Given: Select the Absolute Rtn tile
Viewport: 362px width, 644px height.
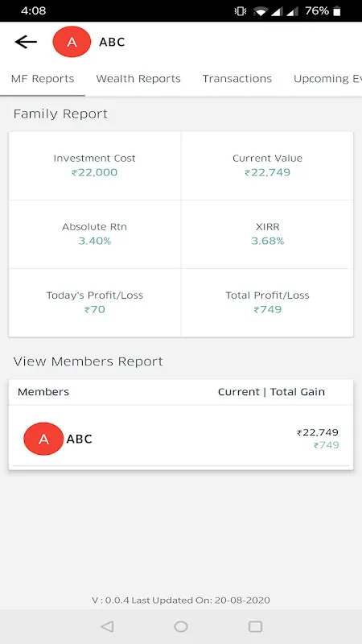Looking at the screenshot, I should (95, 234).
